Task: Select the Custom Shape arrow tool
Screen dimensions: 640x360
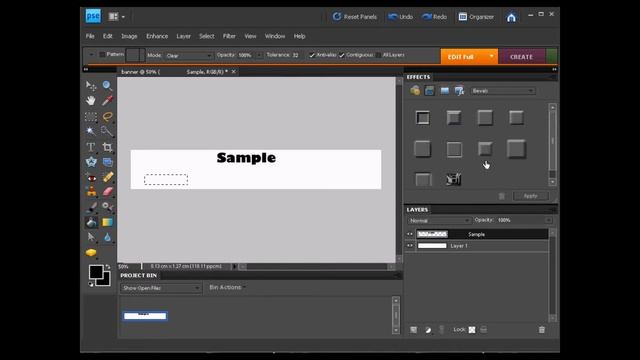Action: coord(91,237)
